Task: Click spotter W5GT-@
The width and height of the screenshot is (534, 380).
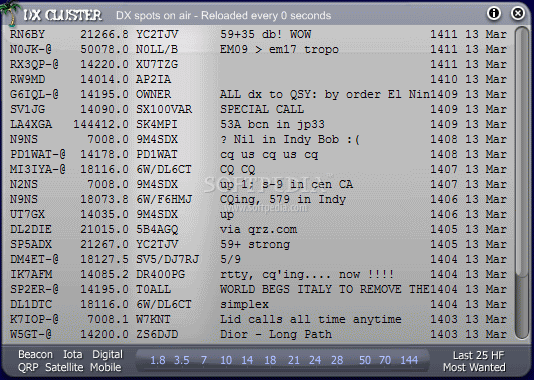Action: click(31, 334)
